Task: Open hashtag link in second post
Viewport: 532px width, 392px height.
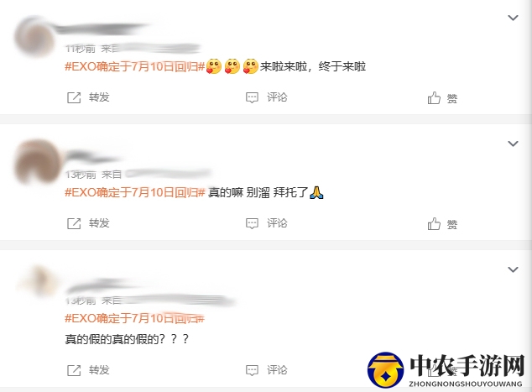Action: pyautogui.click(x=135, y=192)
